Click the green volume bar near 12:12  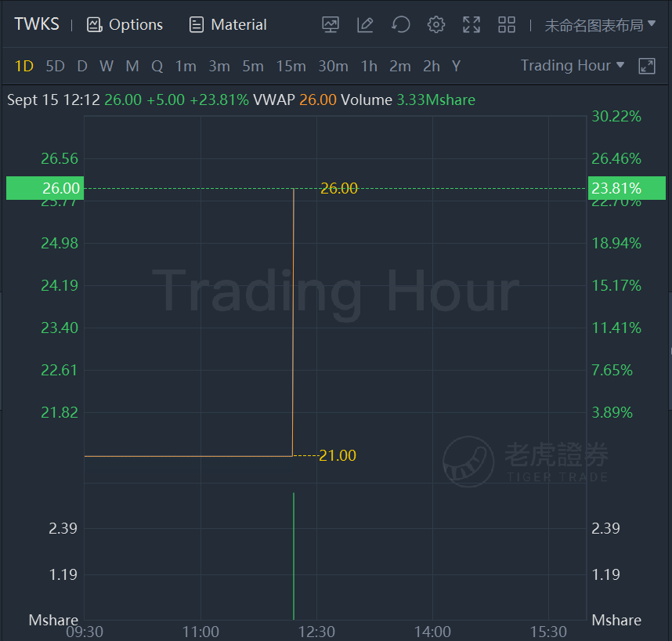click(x=294, y=556)
